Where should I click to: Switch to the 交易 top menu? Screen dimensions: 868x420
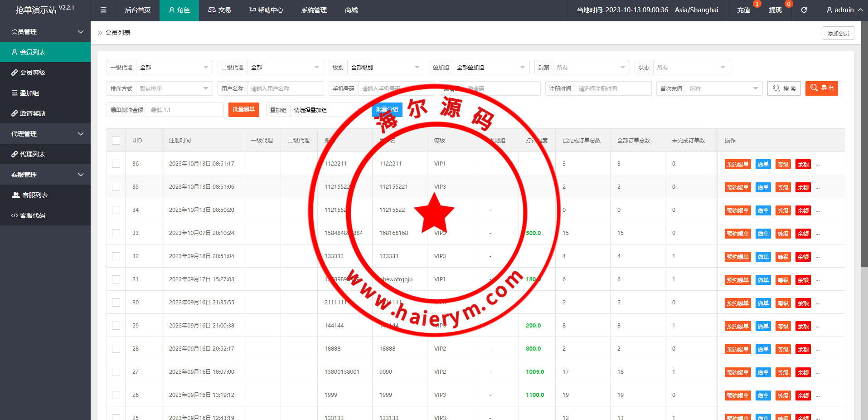[219, 10]
